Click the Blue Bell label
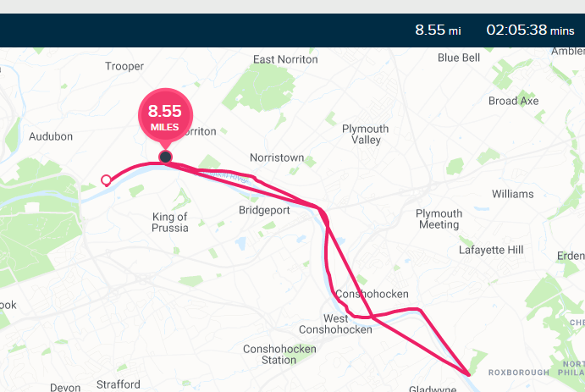 pyautogui.click(x=459, y=58)
